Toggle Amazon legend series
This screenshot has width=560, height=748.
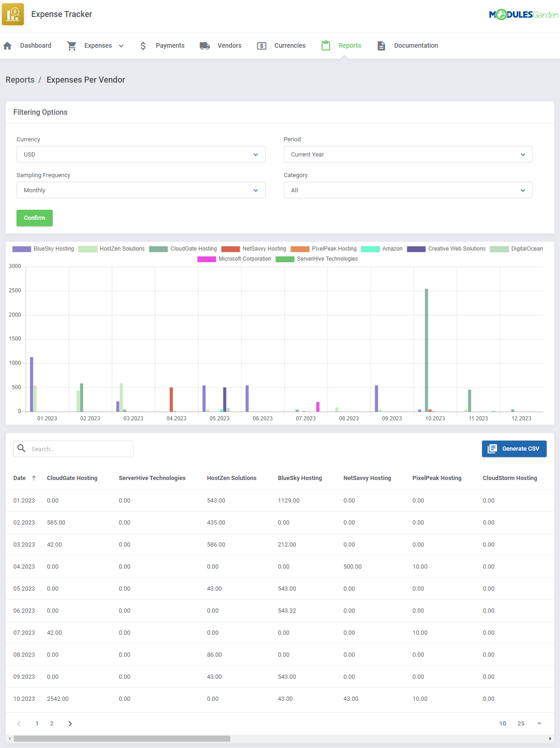(x=382, y=249)
